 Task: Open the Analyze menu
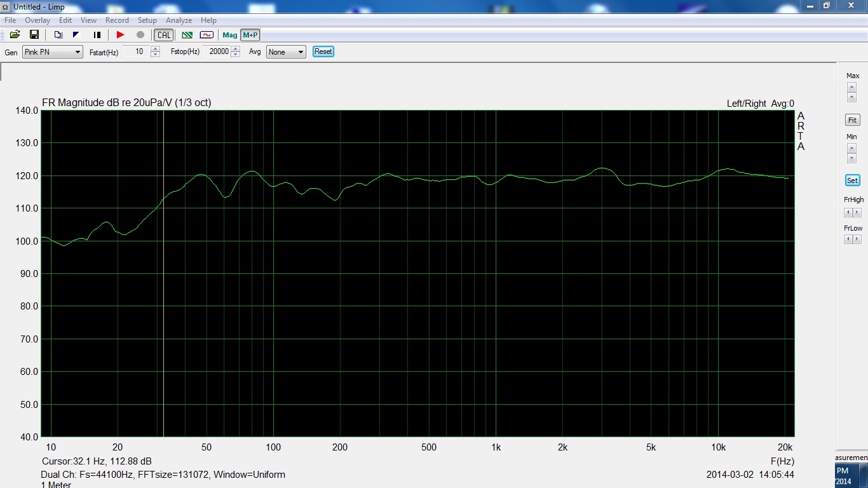[x=179, y=20]
